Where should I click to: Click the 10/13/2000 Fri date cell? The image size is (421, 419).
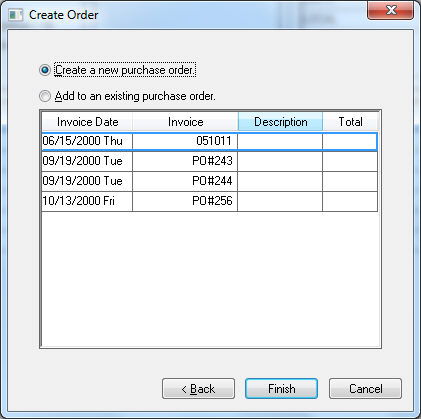coord(87,201)
